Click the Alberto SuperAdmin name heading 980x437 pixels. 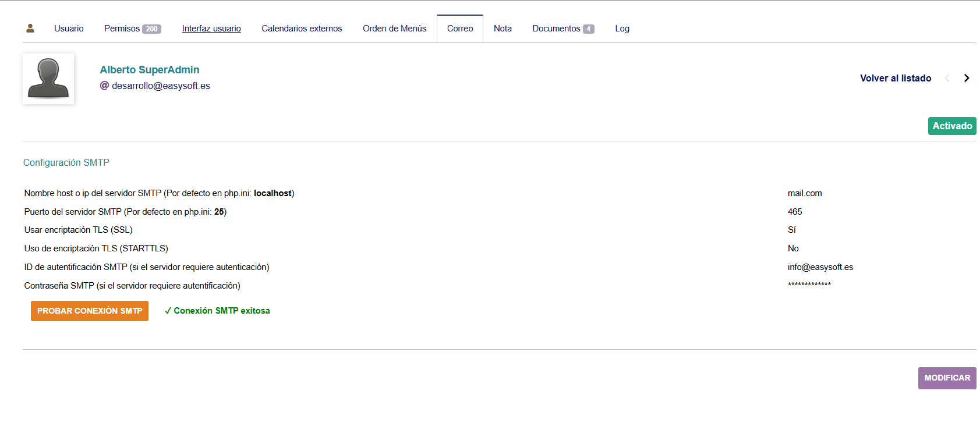pyautogui.click(x=150, y=70)
